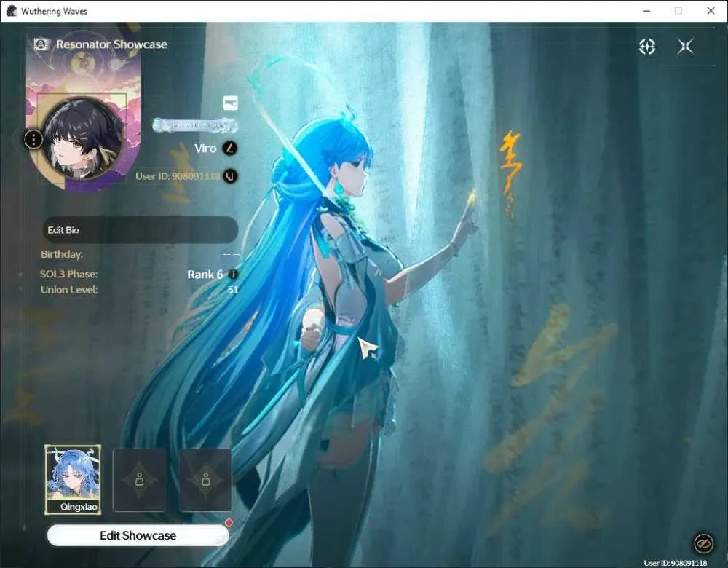
Task: Show SOL3 Phase Rank 6 info icon
Action: coord(234,274)
